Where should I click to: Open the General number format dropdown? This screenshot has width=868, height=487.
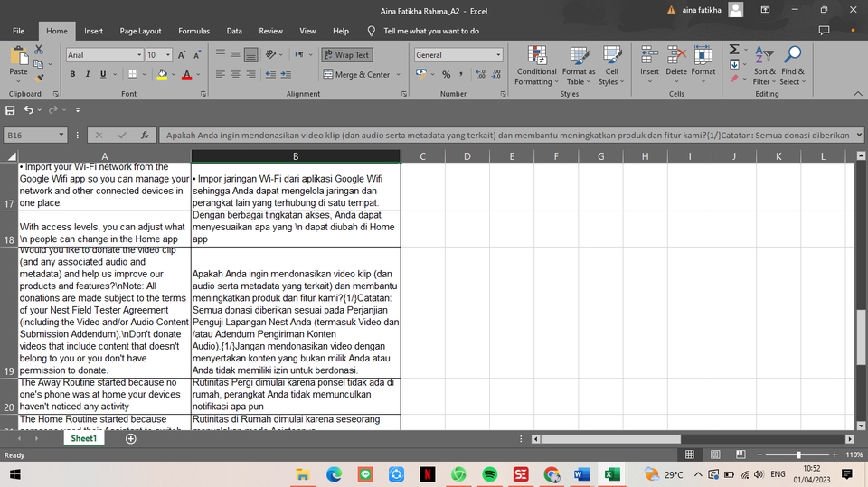tap(498, 55)
